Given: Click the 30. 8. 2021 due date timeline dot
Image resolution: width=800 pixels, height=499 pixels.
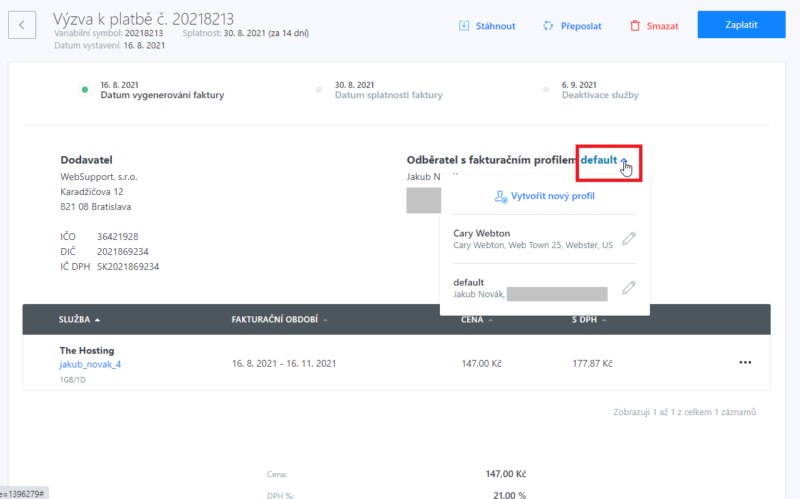Looking at the screenshot, I should tap(319, 90).
